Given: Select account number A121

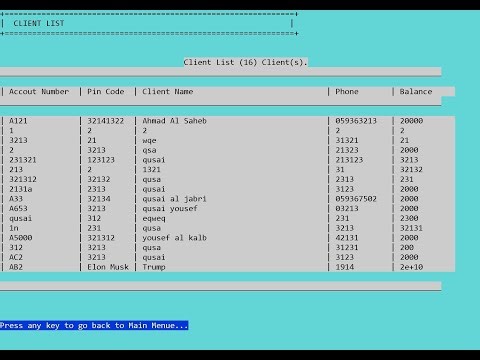Looking at the screenshot, I should point(18,121).
